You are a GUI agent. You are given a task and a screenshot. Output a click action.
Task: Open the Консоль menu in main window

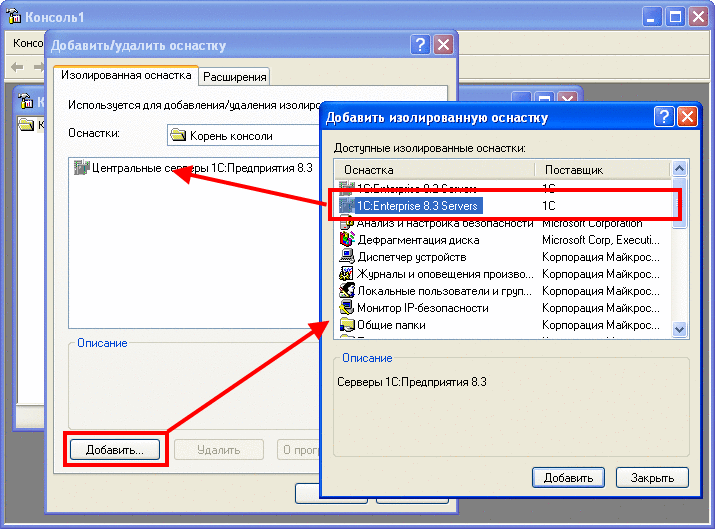(28, 43)
